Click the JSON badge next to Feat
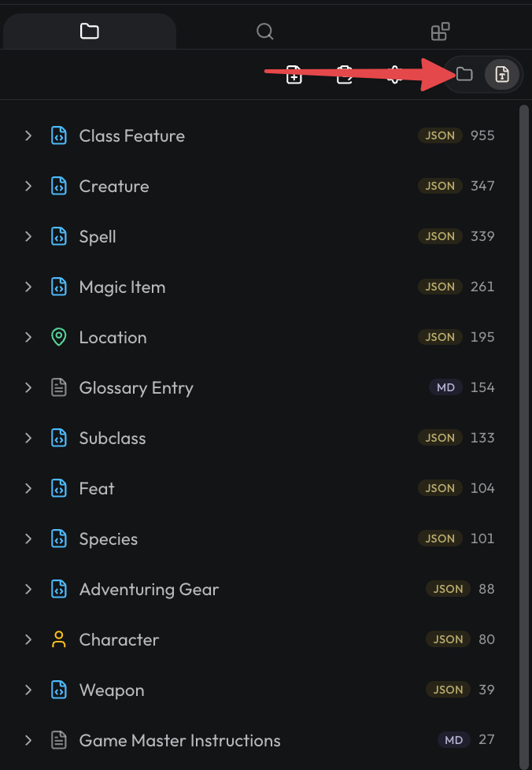 point(440,487)
